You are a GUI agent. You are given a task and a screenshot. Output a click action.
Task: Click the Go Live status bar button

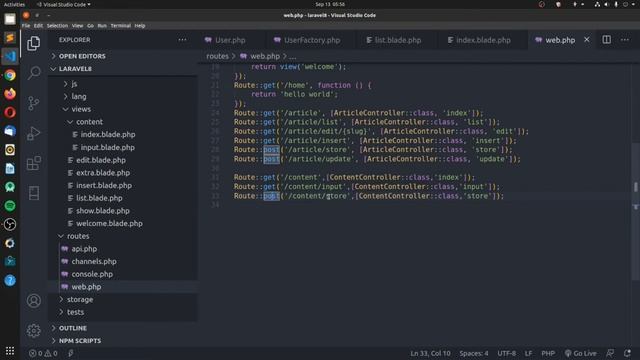click(x=580, y=353)
